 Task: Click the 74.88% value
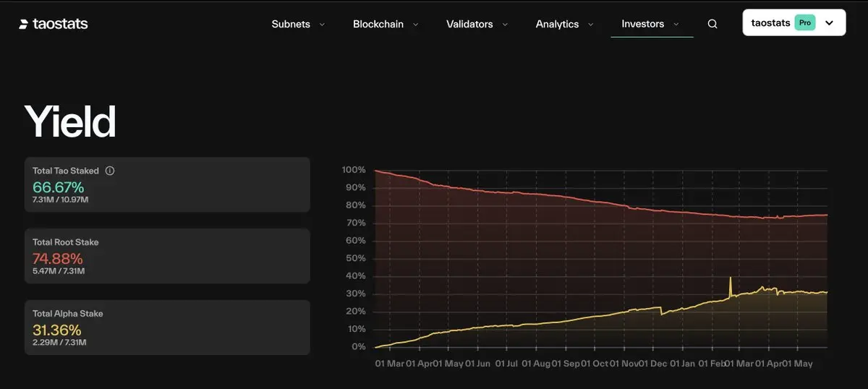pyautogui.click(x=57, y=259)
